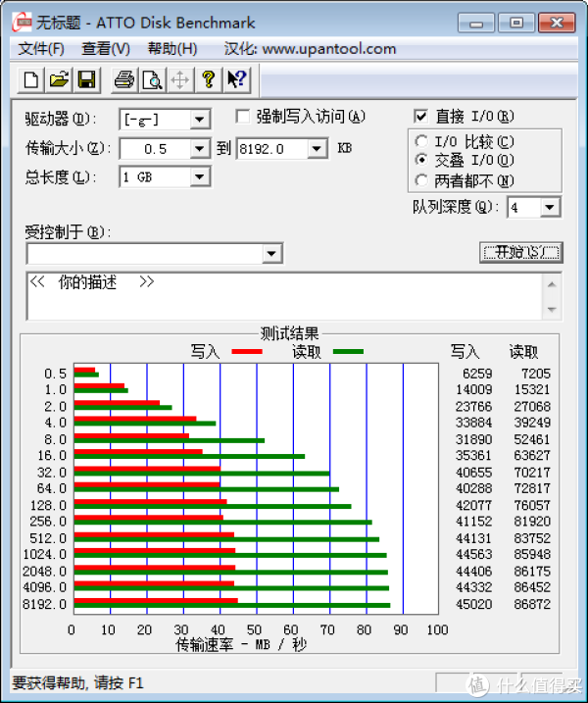The image size is (588, 703).
Task: Click the 汉化: www.upantool.com text
Action: (310, 48)
